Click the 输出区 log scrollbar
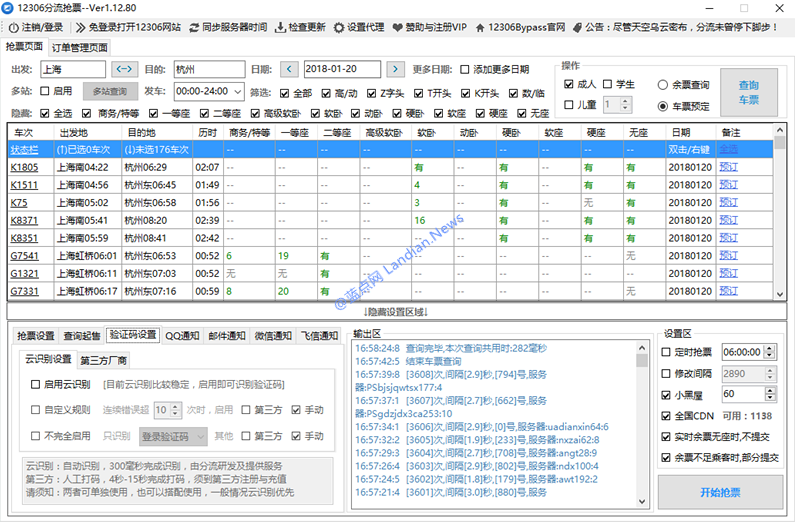Image resolution: width=795 pixels, height=522 pixels. tap(642, 425)
